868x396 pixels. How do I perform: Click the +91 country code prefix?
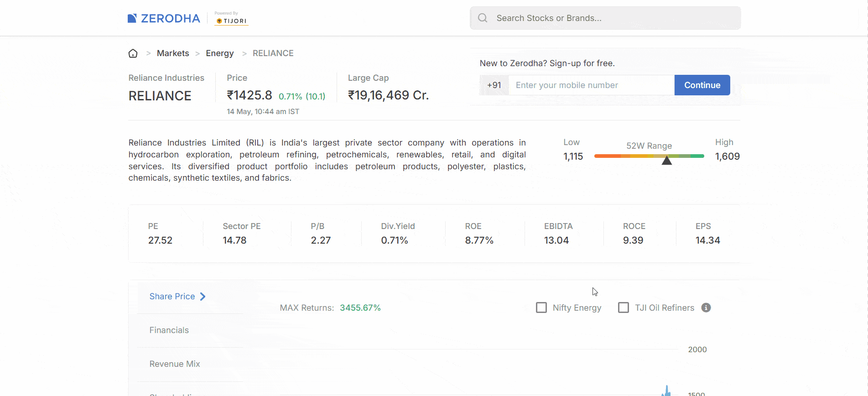pyautogui.click(x=494, y=85)
